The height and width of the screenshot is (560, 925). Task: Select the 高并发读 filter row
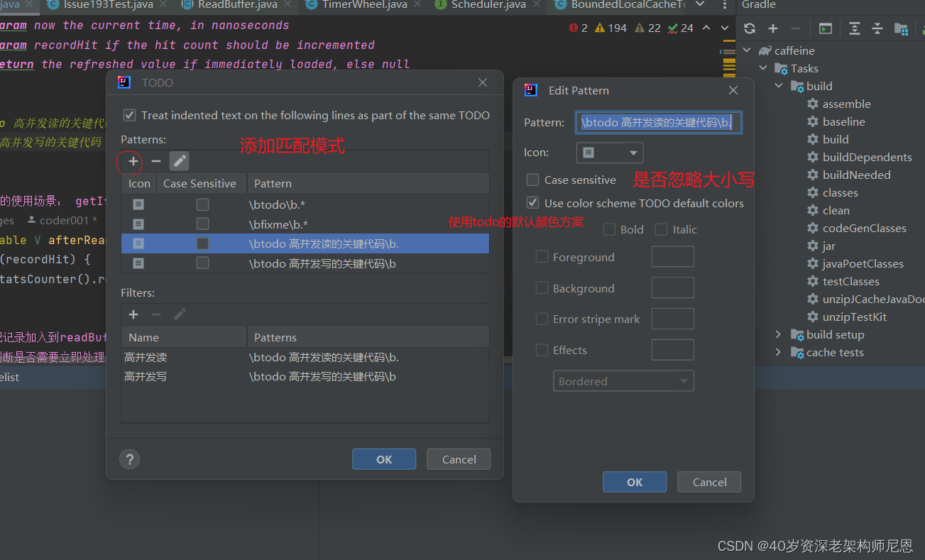(x=305, y=357)
